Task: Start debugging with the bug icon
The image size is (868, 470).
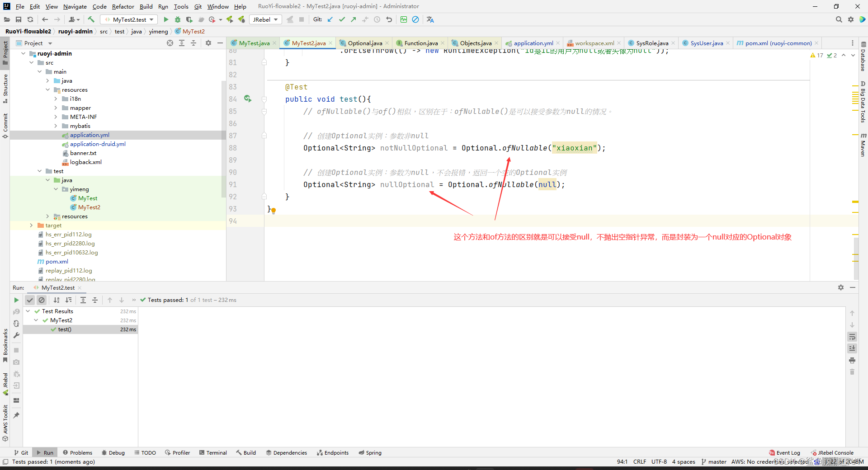Action: coord(178,19)
